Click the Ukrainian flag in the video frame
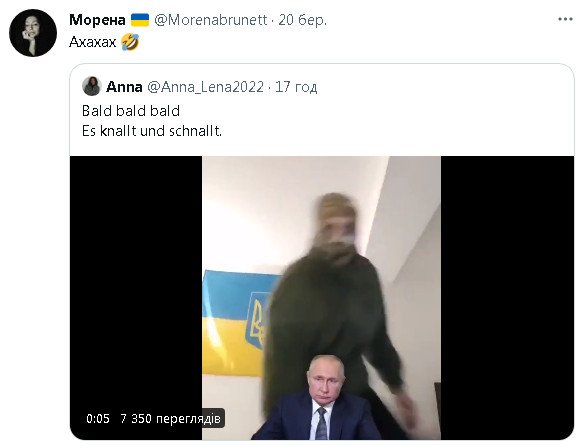Viewport: 578px width, 445px height. pyautogui.click(x=237, y=323)
